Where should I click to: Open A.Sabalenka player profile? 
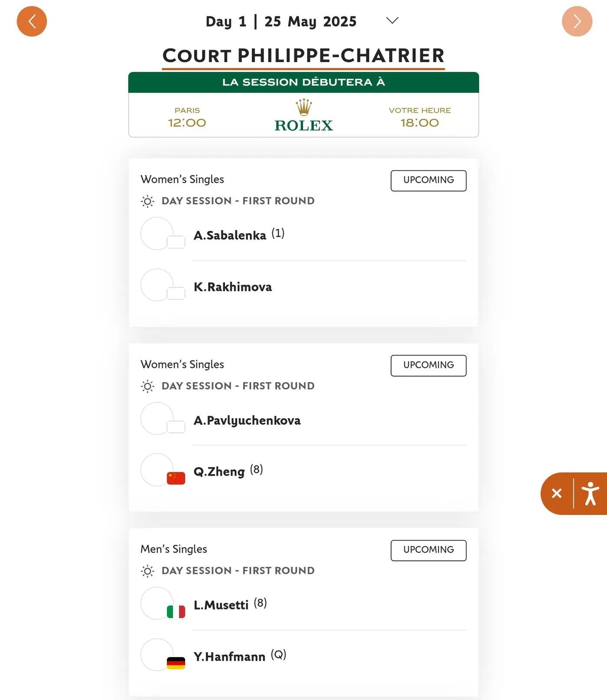(x=230, y=235)
